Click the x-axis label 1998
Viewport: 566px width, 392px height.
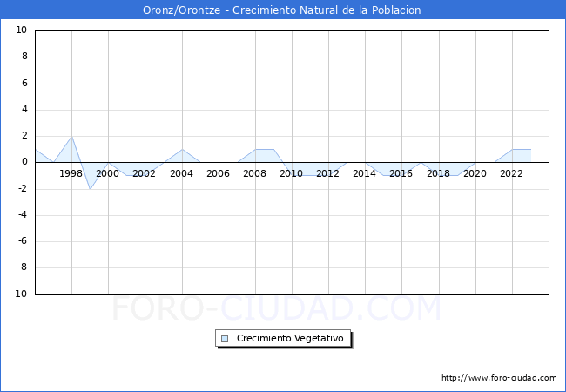pos(71,173)
